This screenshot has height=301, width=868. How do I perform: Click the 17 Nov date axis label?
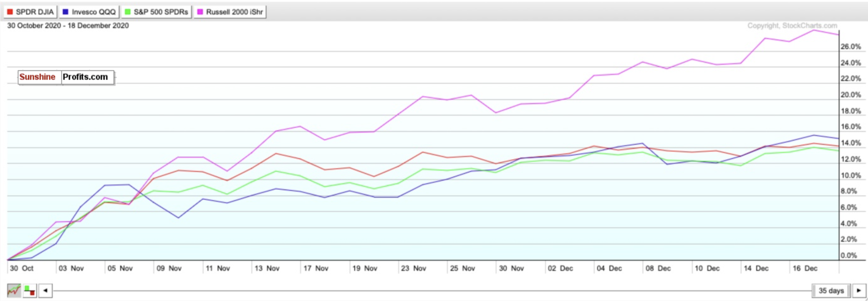point(316,268)
